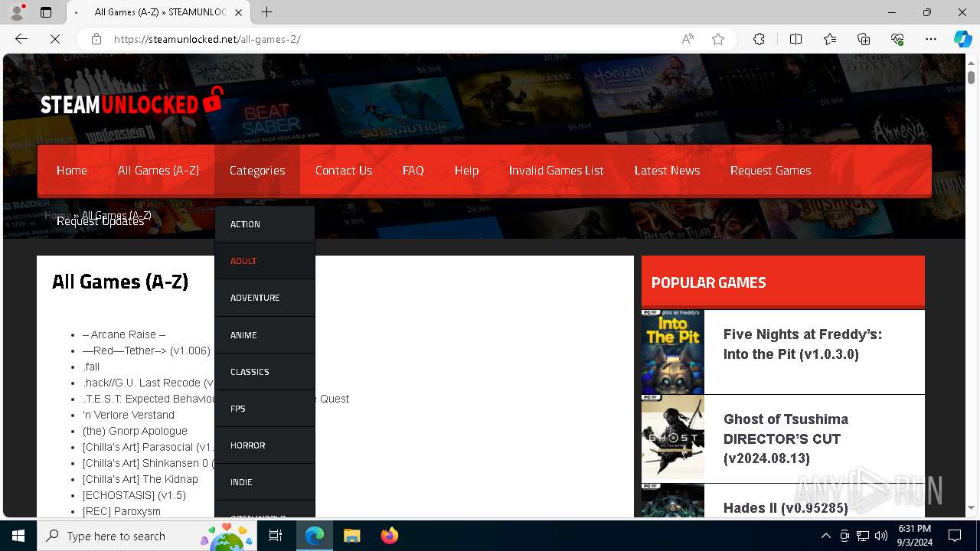The image size is (980, 551).
Task: Click the STEAMUNLOCKED logo
Action: [132, 103]
